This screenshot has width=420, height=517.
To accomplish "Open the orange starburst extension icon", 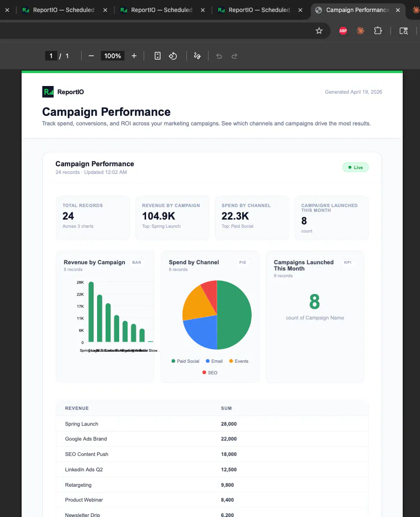I will pyautogui.click(x=360, y=31).
